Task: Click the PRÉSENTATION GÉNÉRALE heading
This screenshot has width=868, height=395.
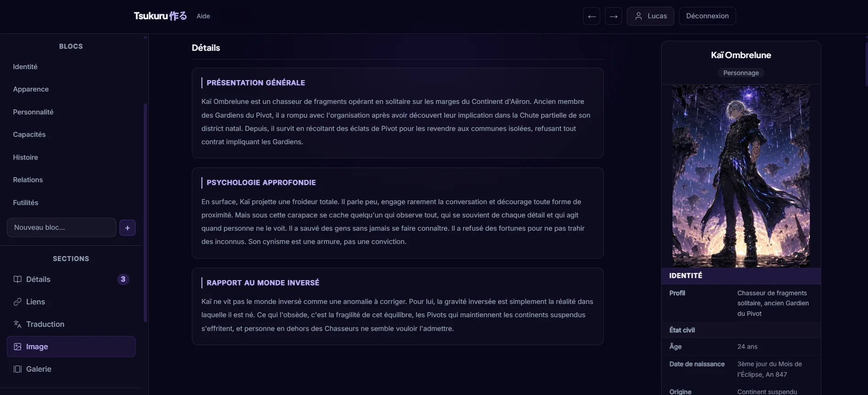Action: pyautogui.click(x=255, y=83)
